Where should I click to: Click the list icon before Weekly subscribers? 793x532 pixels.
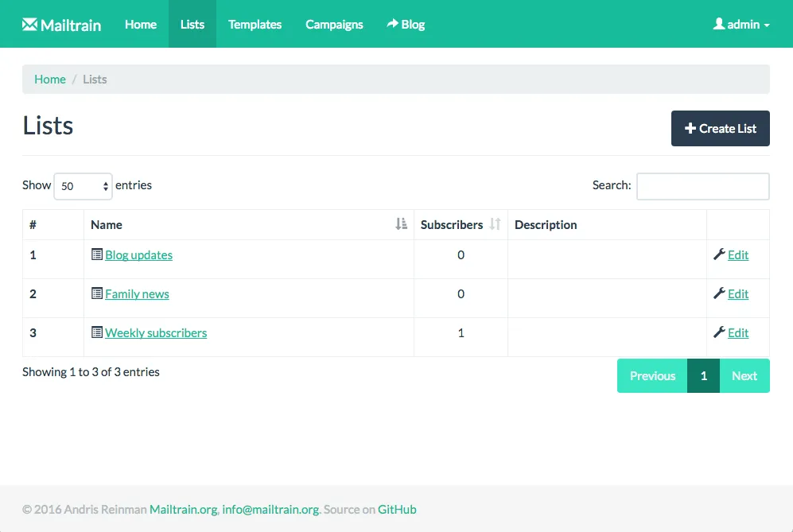coord(97,332)
